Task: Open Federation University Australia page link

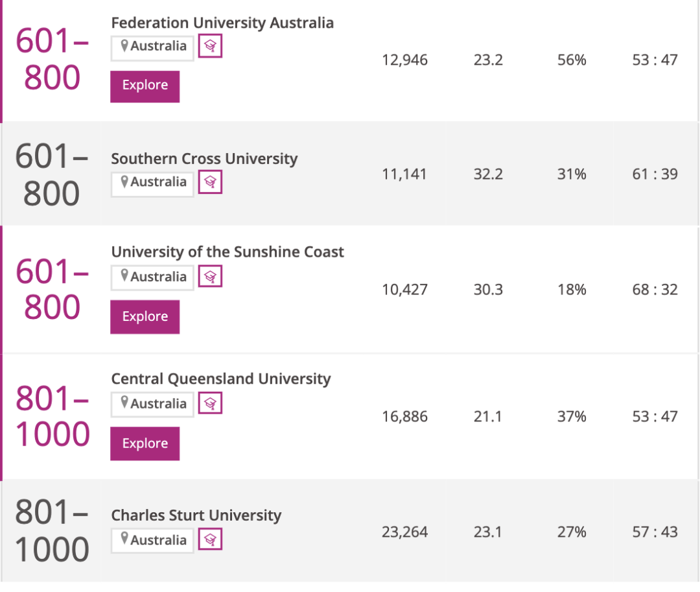Action: pos(222,23)
